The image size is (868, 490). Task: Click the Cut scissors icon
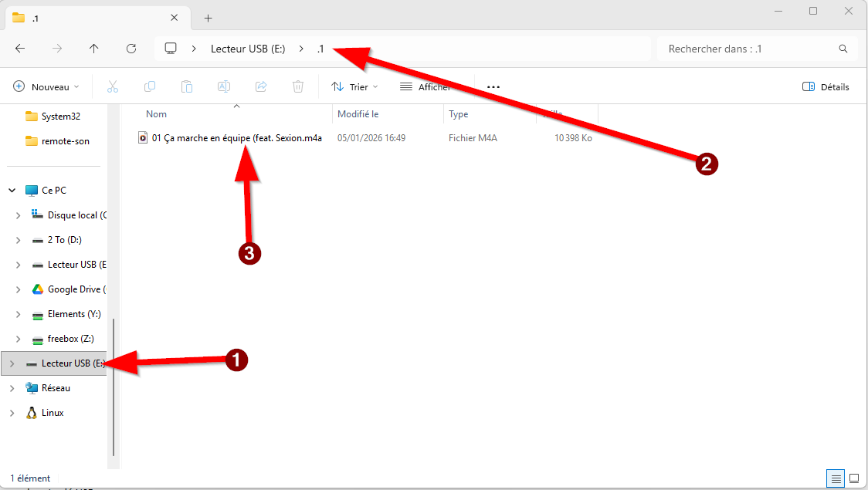113,87
